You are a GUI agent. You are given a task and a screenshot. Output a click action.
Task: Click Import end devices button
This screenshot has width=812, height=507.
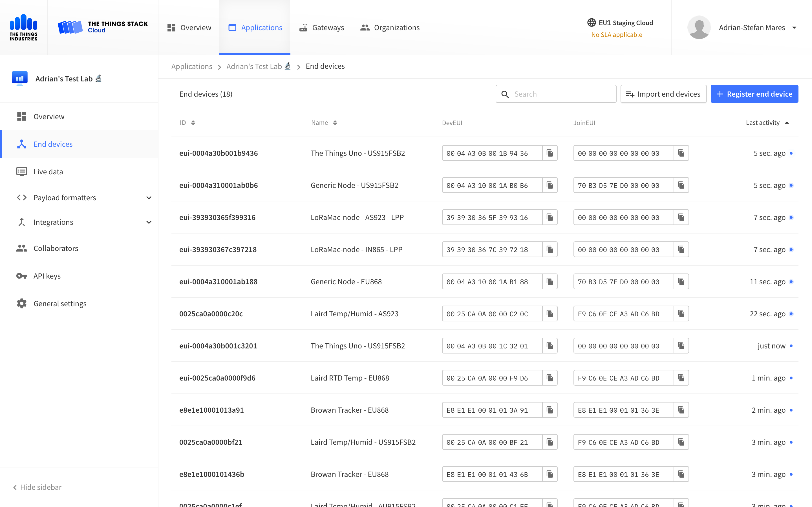pyautogui.click(x=663, y=94)
